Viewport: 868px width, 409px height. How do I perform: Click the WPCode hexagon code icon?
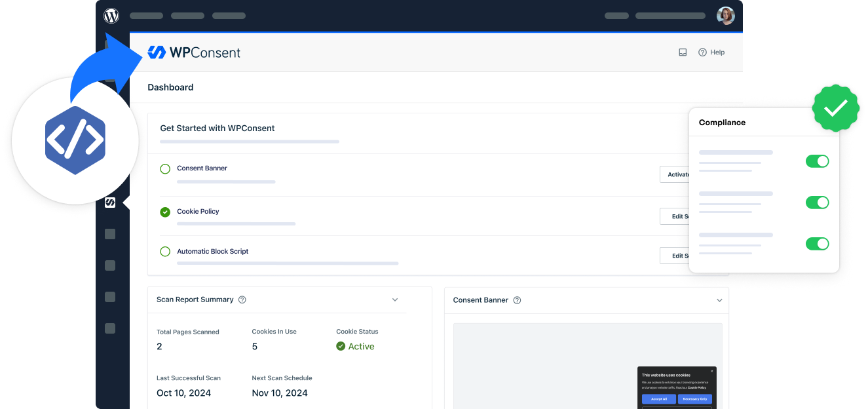pyautogui.click(x=75, y=140)
